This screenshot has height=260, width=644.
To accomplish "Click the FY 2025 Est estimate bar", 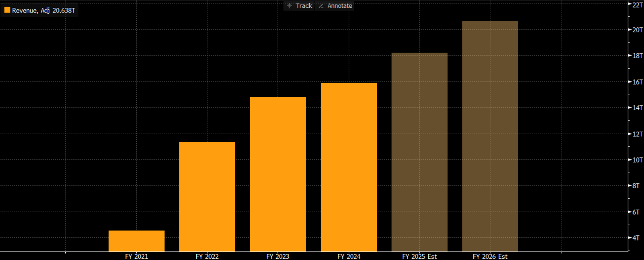I will [419, 152].
